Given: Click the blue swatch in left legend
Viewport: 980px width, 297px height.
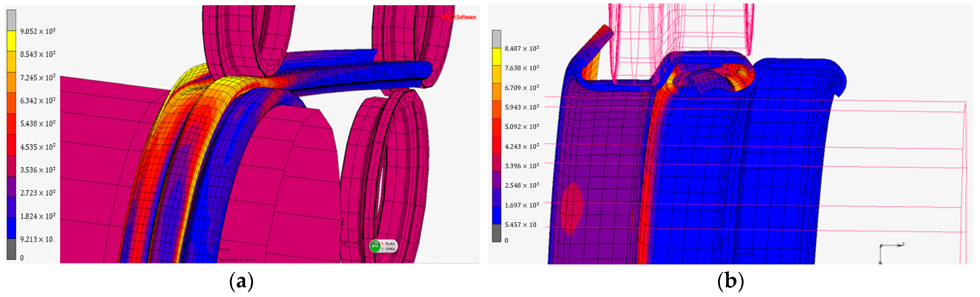Looking at the screenshot, I should (11, 228).
